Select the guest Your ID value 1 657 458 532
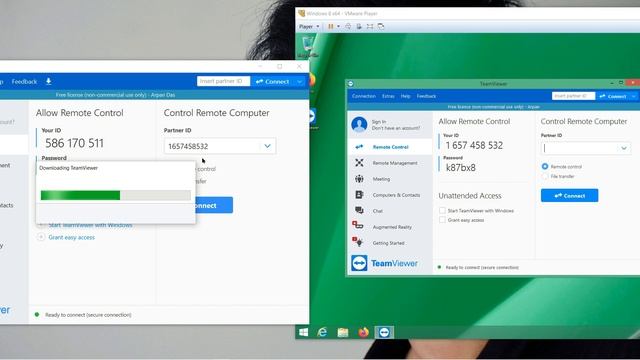The image size is (640, 360). point(474,145)
